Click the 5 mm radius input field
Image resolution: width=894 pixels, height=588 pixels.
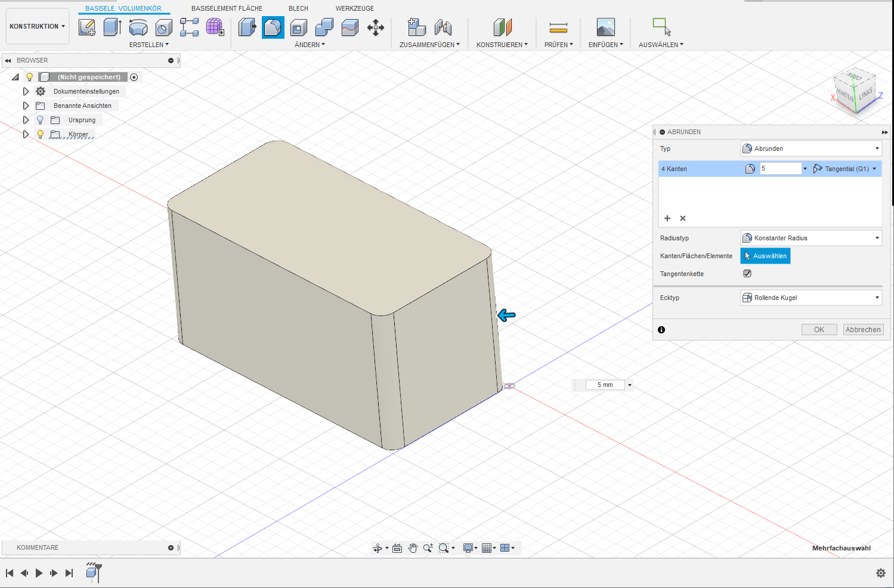tap(605, 385)
